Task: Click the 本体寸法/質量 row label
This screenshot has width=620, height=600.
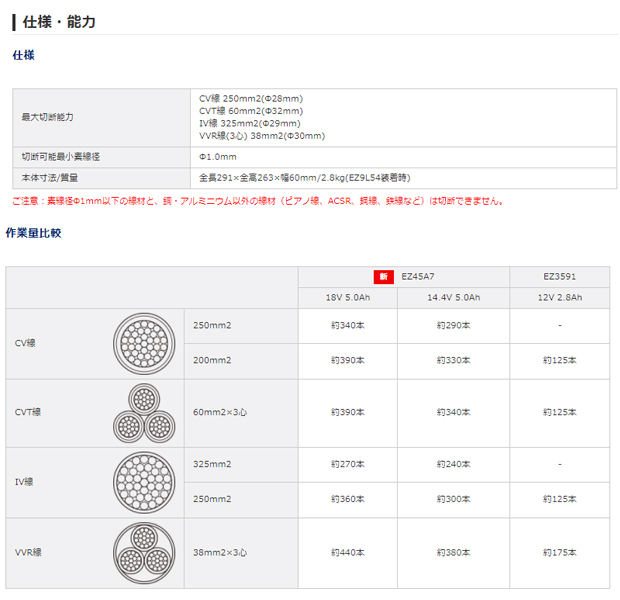Action: 50,177
